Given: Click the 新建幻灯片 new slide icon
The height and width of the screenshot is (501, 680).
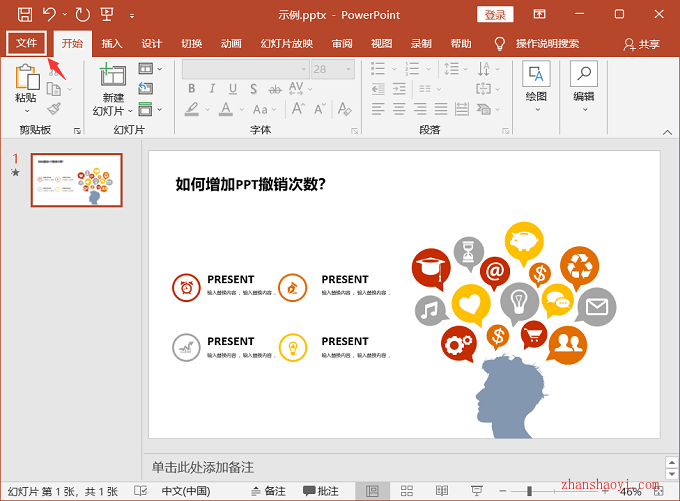Looking at the screenshot, I should pyautogui.click(x=113, y=75).
